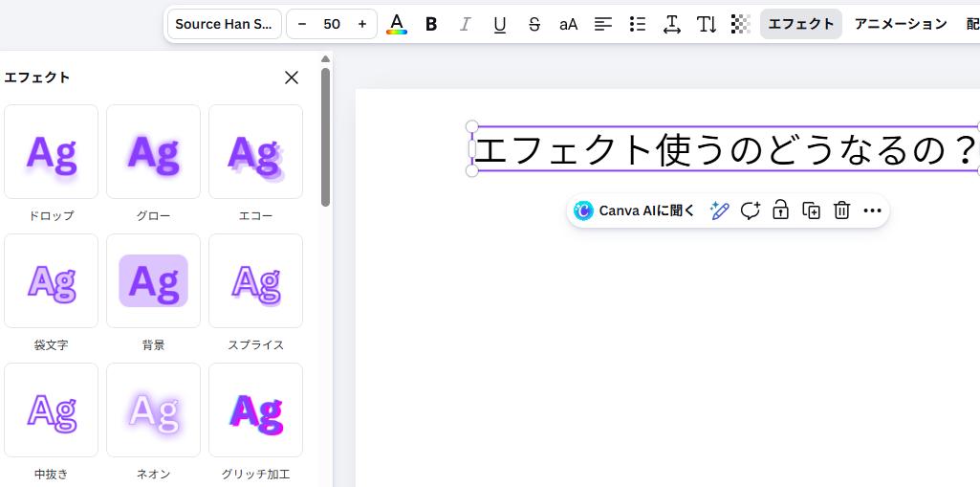Open the Source Han font selector
This screenshot has width=980, height=487.
point(225,24)
